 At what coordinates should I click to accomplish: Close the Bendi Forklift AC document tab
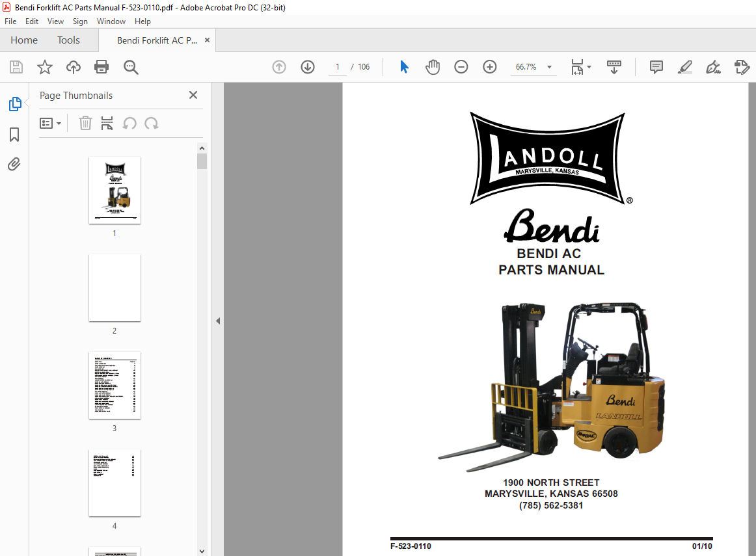[x=208, y=40]
